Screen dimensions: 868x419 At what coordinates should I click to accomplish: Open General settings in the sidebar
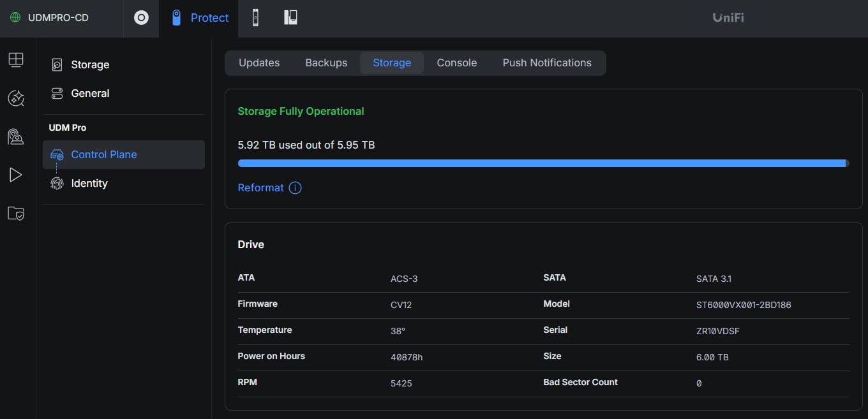[x=90, y=93]
